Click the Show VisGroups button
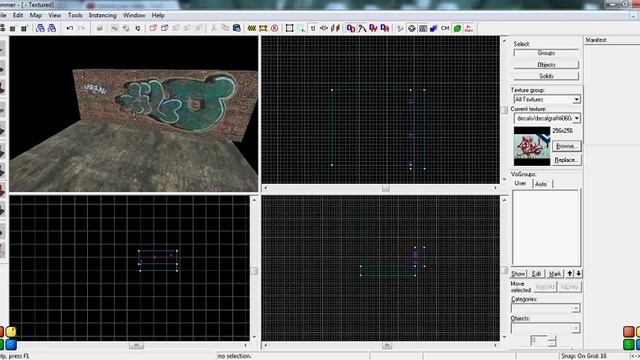 click(518, 273)
